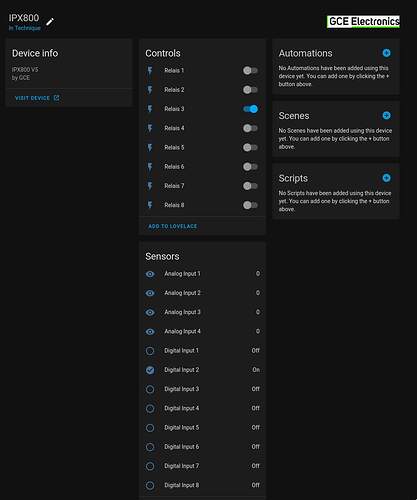Image resolution: width=417 pixels, height=500 pixels.
Task: Click the circle icon for Digital Input 6
Action: [x=150, y=447]
